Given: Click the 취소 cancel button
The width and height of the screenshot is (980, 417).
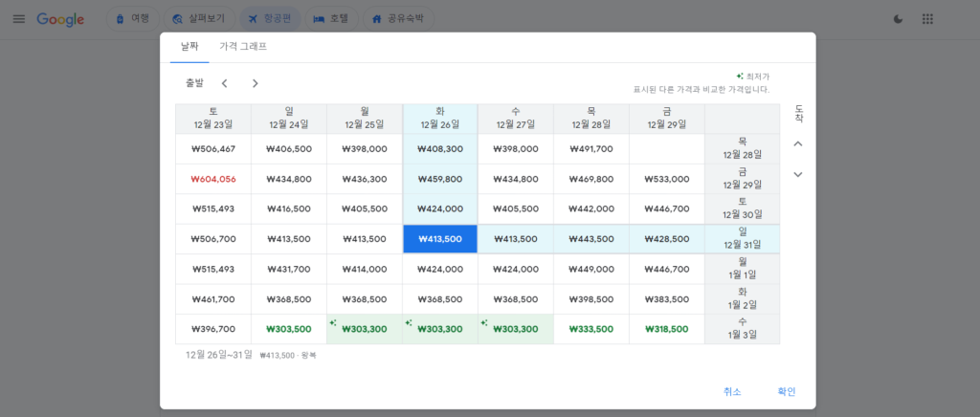Looking at the screenshot, I should pos(732,391).
